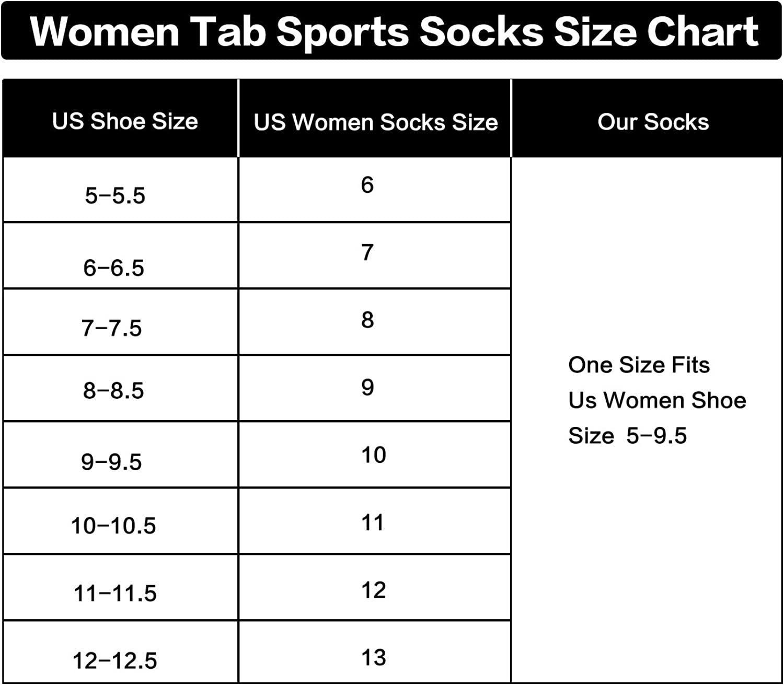Select socks size 6 cell
Screen dimensions: 784x685
pos(367,185)
